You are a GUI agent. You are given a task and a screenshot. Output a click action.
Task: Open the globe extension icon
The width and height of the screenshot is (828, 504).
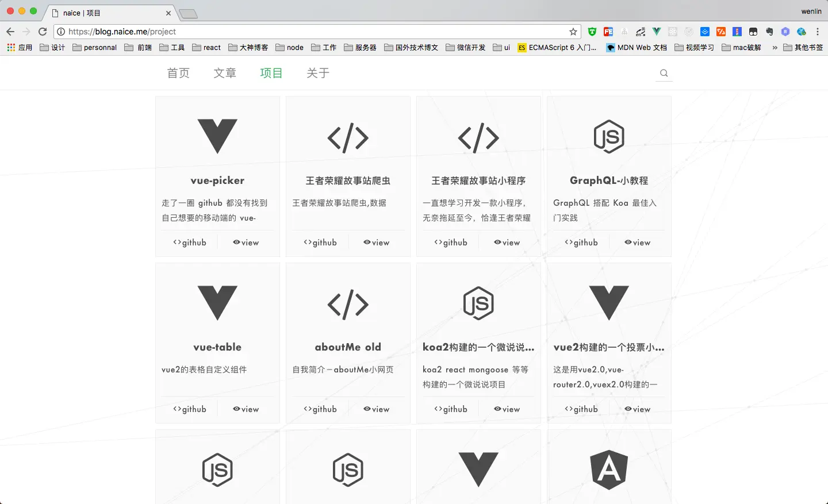pos(802,32)
